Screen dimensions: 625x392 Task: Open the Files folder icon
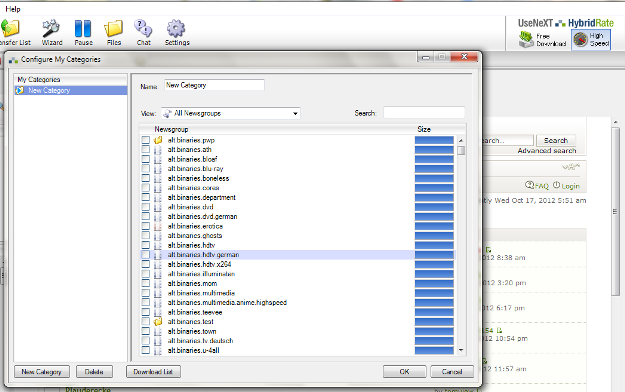(x=114, y=29)
